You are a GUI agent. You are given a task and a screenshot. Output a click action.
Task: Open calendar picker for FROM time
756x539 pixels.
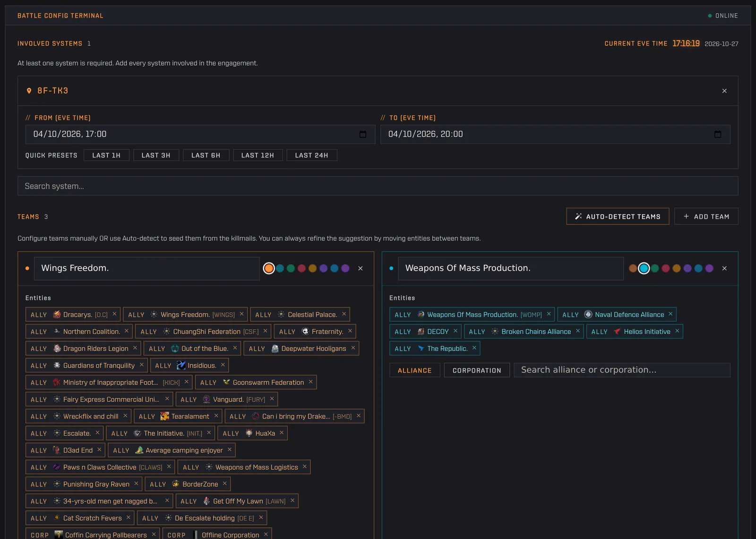coord(363,134)
